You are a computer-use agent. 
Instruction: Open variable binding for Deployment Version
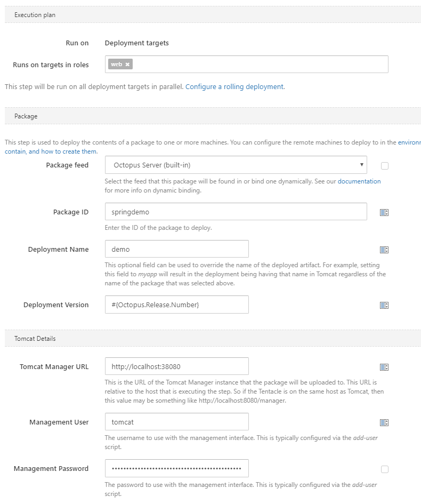[384, 305]
